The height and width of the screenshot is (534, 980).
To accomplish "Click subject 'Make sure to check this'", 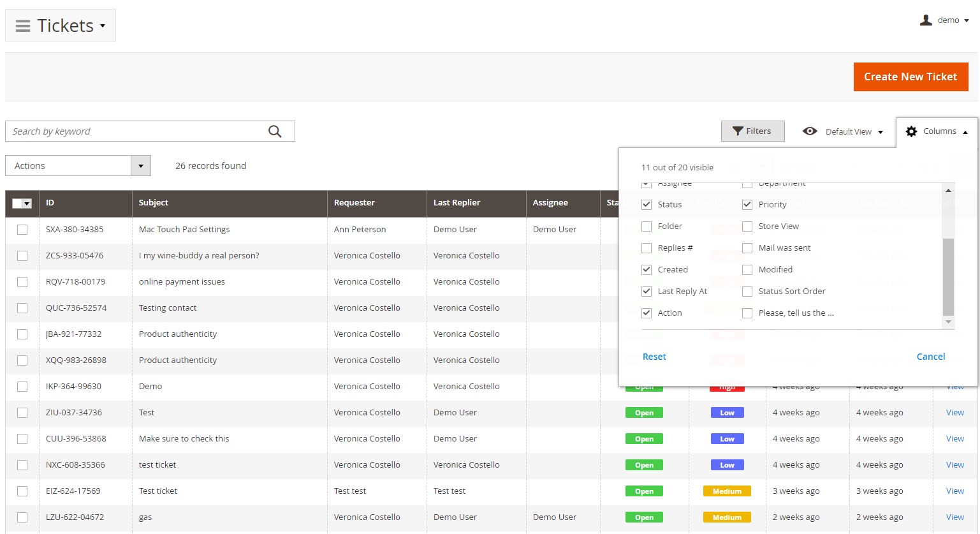I will (184, 439).
